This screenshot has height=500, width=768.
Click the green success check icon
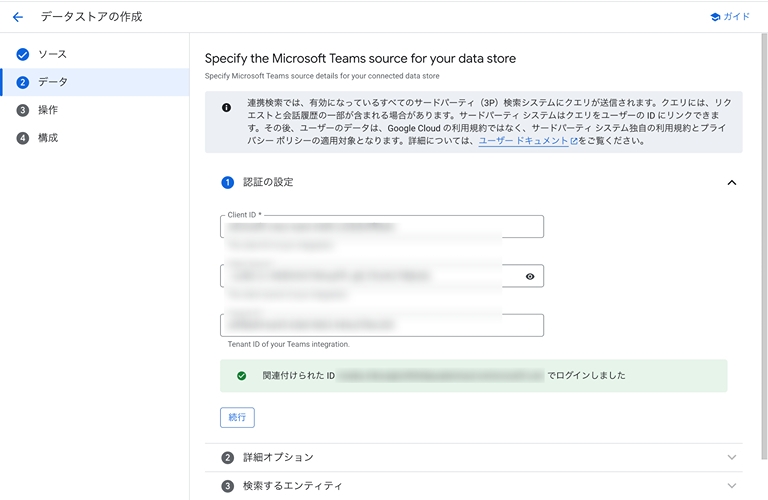pos(241,376)
